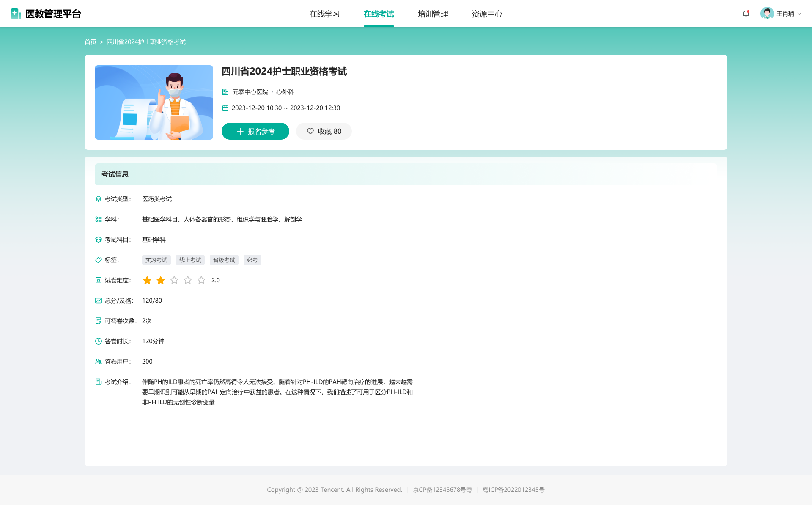Set difficulty rating to the fourth star
Image resolution: width=812 pixels, height=505 pixels.
pyautogui.click(x=188, y=280)
